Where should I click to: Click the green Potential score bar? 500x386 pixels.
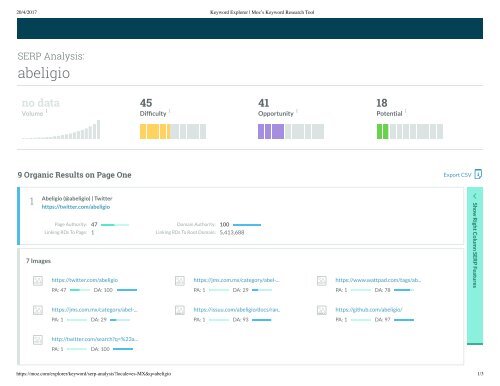click(x=410, y=131)
